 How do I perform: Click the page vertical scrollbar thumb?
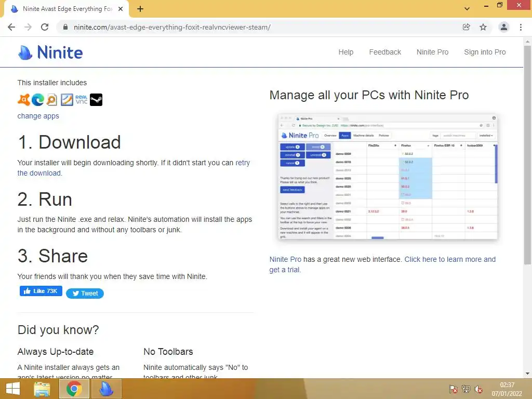pos(527,154)
